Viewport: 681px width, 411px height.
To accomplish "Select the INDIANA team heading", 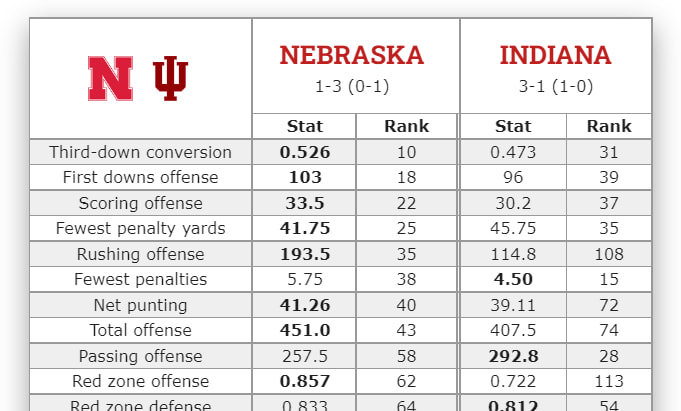I will pos(555,55).
